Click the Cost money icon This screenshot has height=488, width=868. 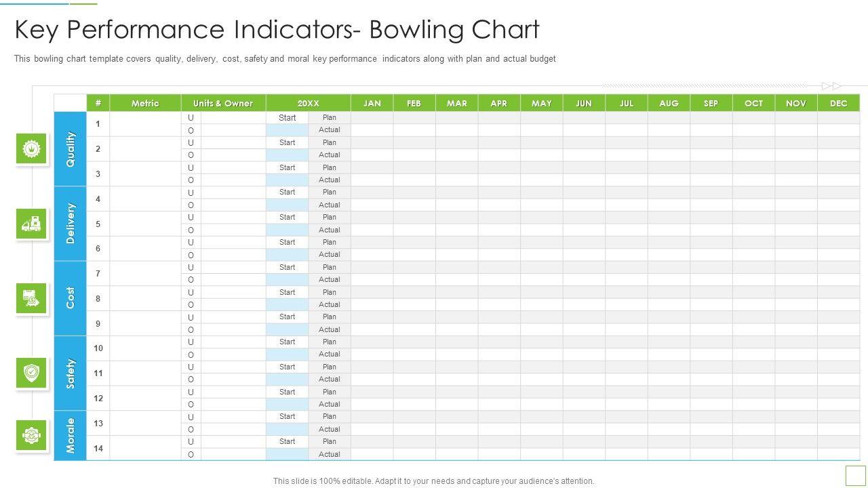pyautogui.click(x=32, y=298)
